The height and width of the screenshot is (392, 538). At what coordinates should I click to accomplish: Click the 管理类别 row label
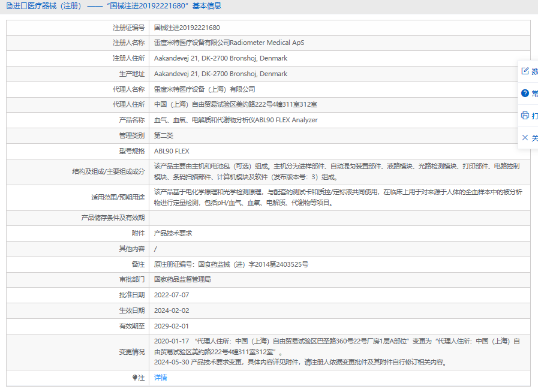[x=132, y=135]
